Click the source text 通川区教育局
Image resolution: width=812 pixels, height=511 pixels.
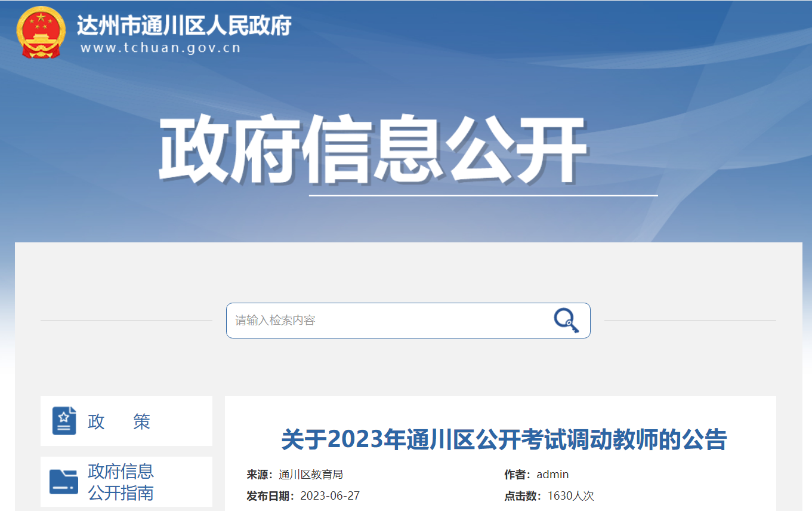coord(311,475)
